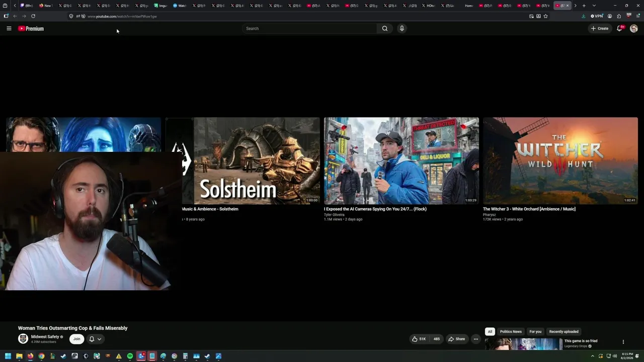Open Calculator from the taskbar
The width and height of the screenshot is (644, 362).
[x=185, y=356]
